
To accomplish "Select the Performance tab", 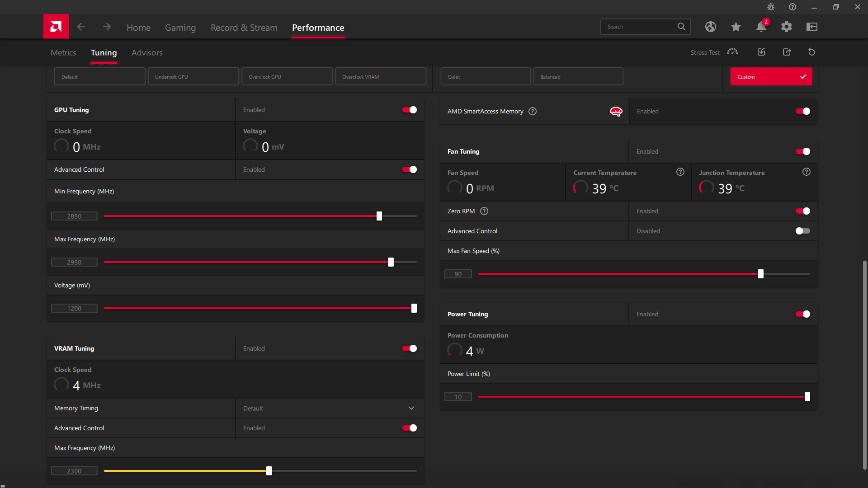I will coord(318,28).
